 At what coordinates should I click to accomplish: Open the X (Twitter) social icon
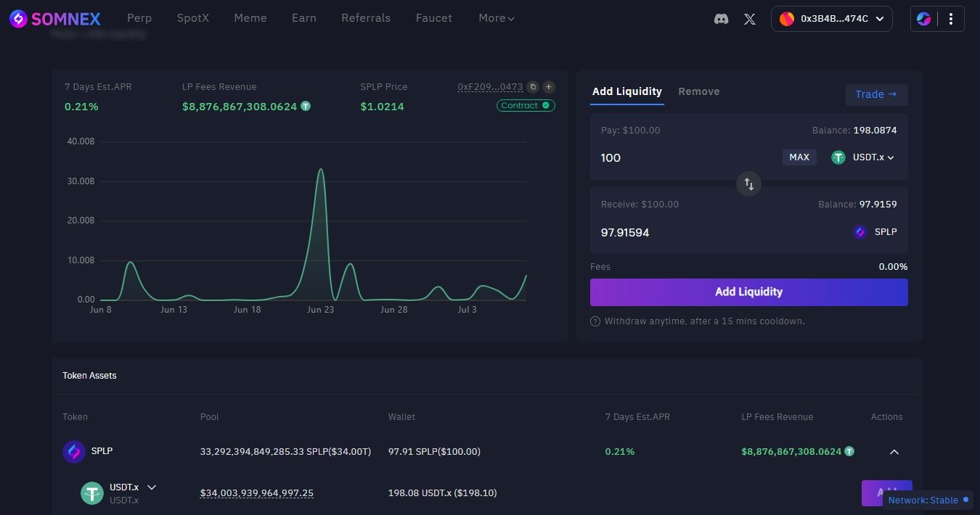coord(750,19)
